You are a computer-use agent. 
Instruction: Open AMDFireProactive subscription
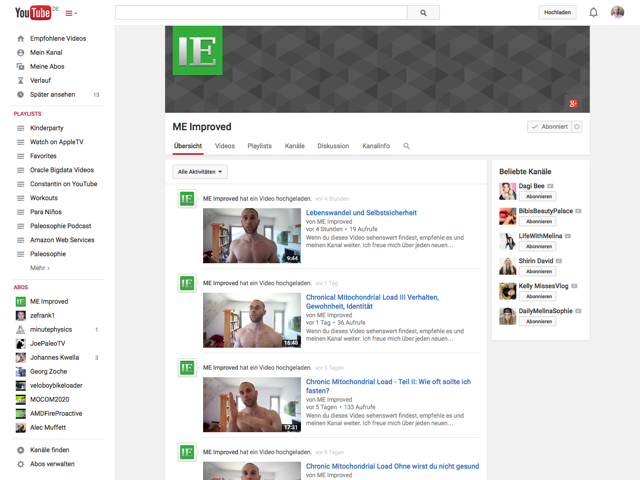[56, 413]
